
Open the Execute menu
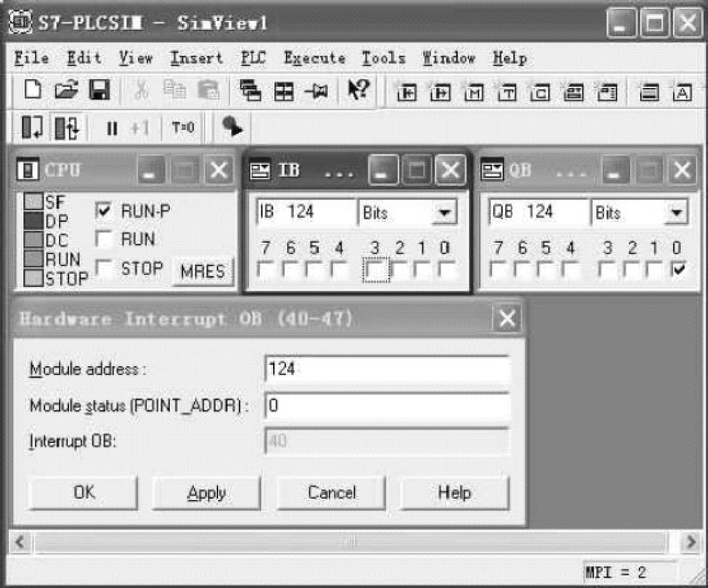(314, 58)
